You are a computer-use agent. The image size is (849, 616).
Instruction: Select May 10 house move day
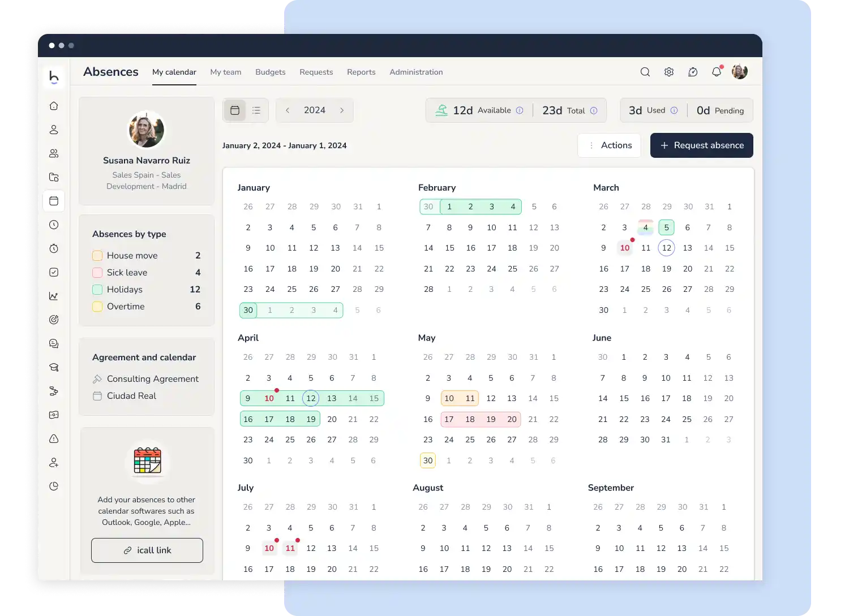tap(449, 398)
